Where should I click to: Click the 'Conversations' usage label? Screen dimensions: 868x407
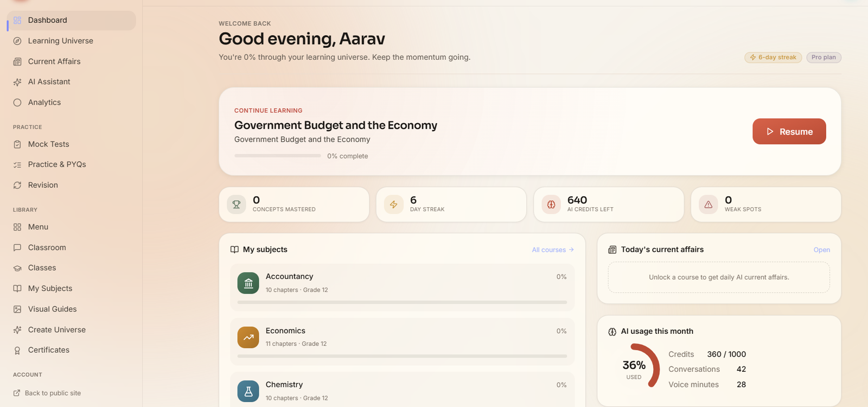[694, 370]
